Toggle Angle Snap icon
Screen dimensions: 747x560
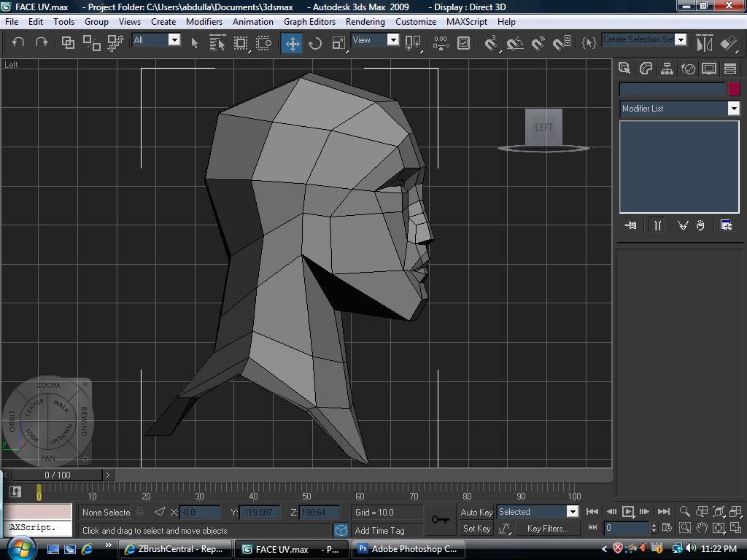pos(515,43)
